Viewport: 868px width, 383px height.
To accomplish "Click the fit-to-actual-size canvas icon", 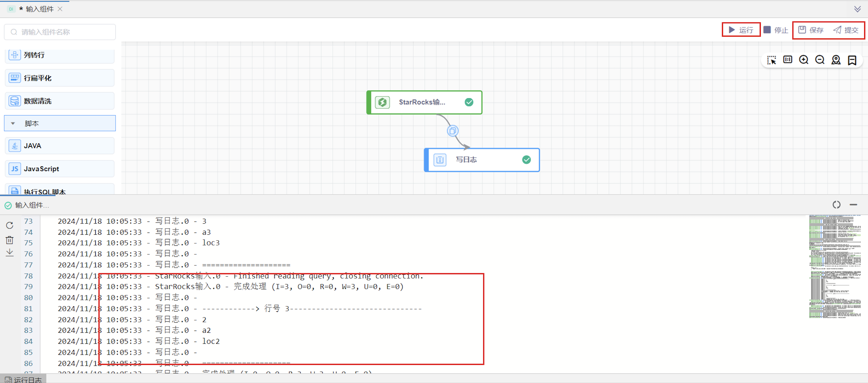I will click(x=787, y=60).
